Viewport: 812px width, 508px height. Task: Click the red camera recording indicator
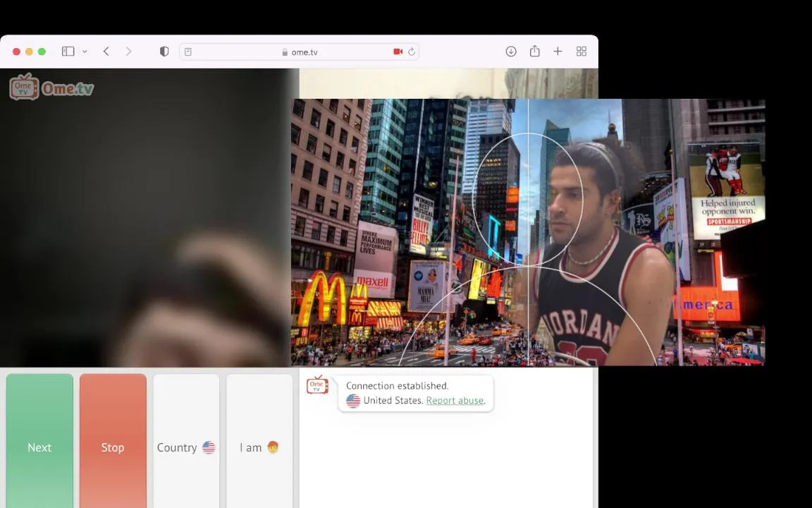click(398, 52)
